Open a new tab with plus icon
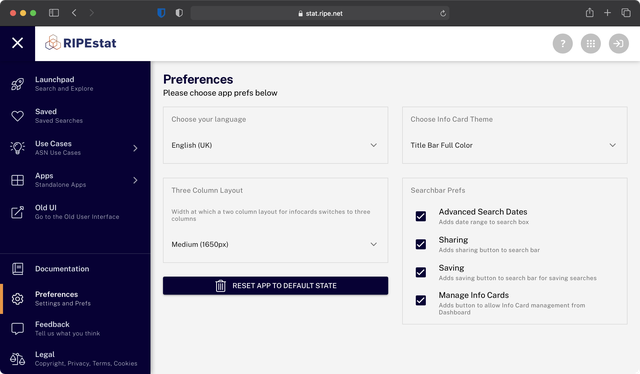The height and width of the screenshot is (374, 640). coord(607,13)
